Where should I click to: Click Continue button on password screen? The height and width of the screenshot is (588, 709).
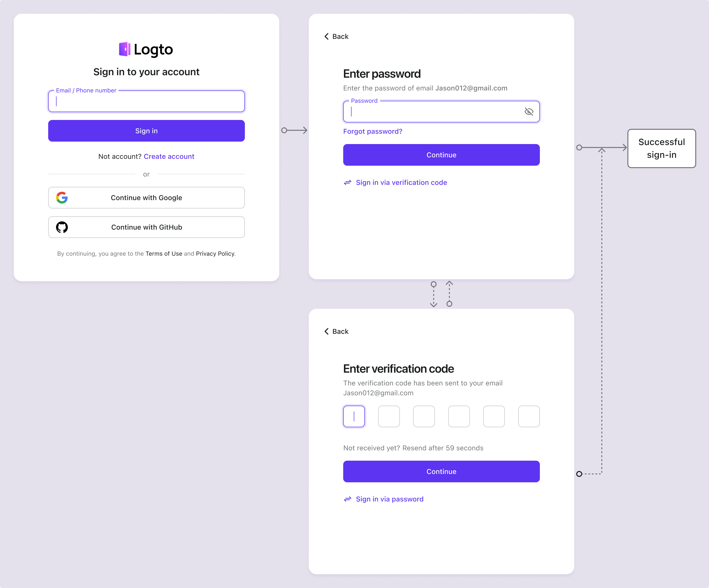(441, 155)
